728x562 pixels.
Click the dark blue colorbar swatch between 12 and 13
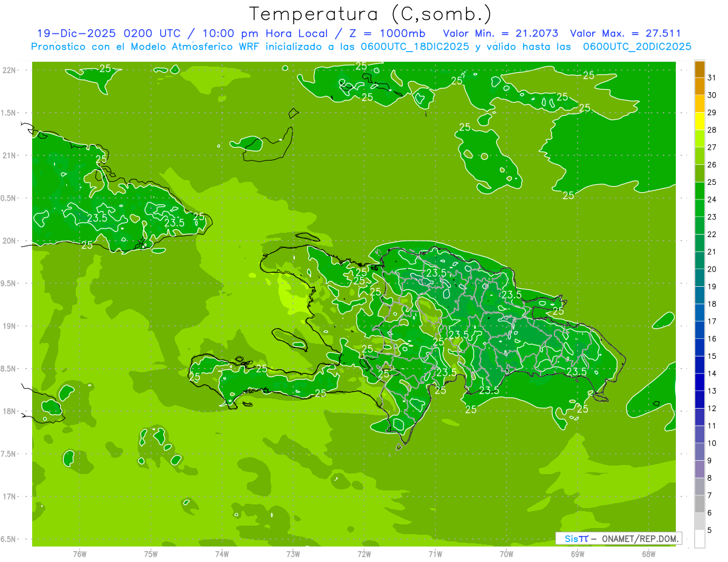(699, 400)
